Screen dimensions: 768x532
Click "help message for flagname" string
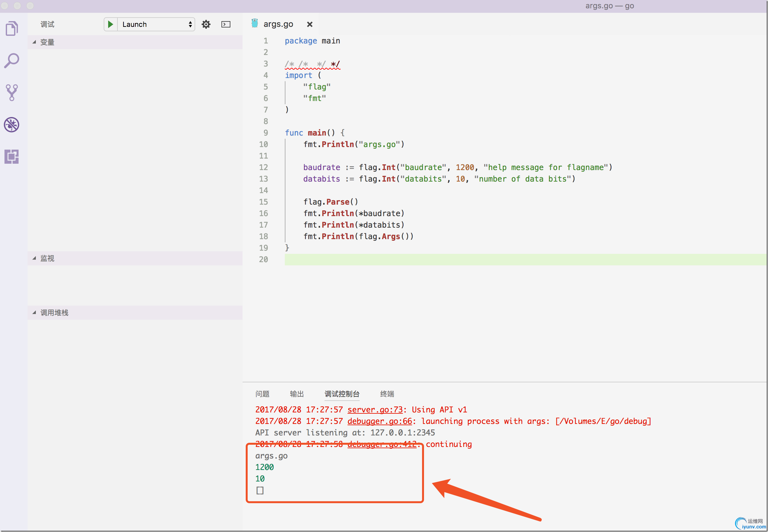[x=546, y=167]
